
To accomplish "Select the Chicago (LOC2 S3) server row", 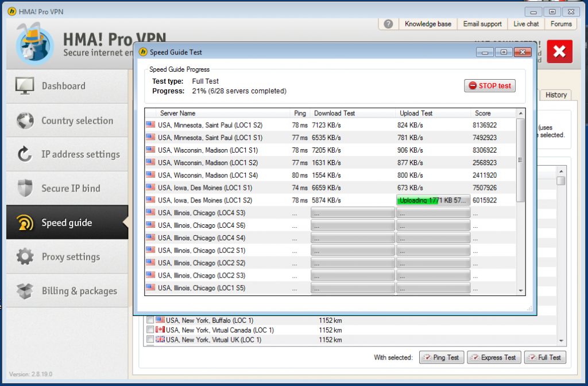I will click(x=330, y=275).
